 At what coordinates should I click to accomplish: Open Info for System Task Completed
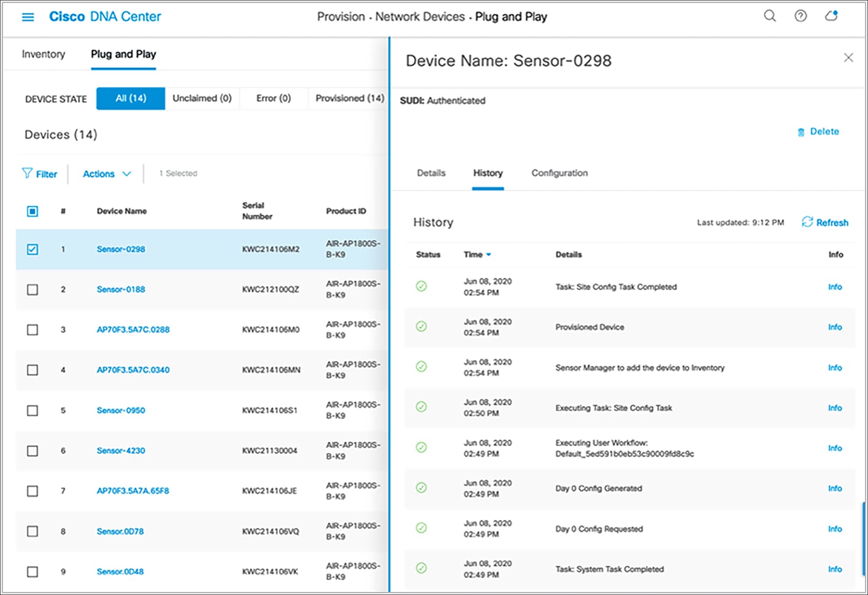pos(835,569)
